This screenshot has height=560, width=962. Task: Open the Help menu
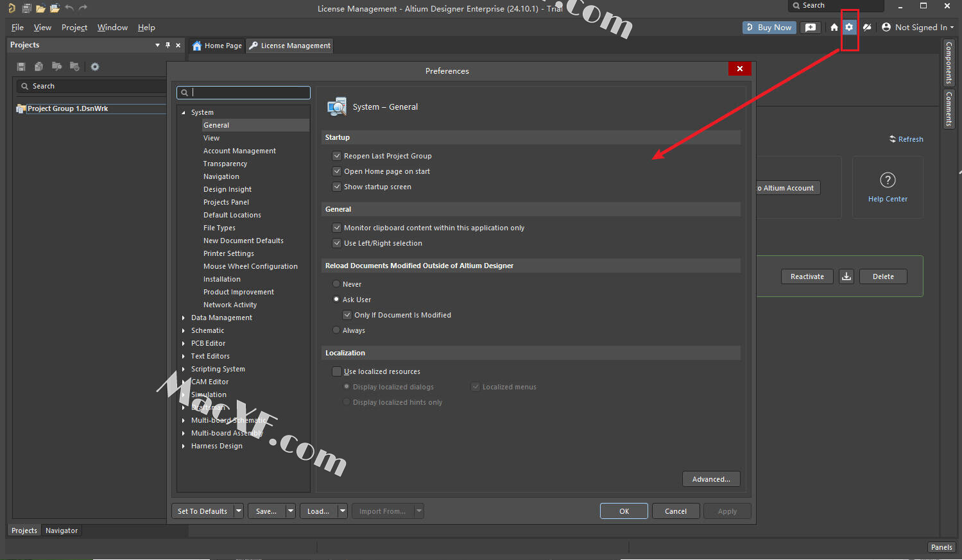(x=146, y=28)
